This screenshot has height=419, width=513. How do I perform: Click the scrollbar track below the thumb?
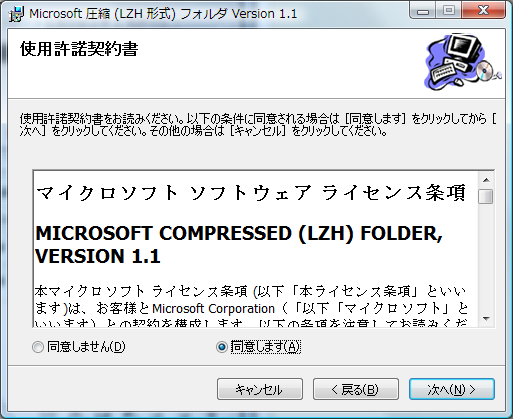tap(486, 257)
